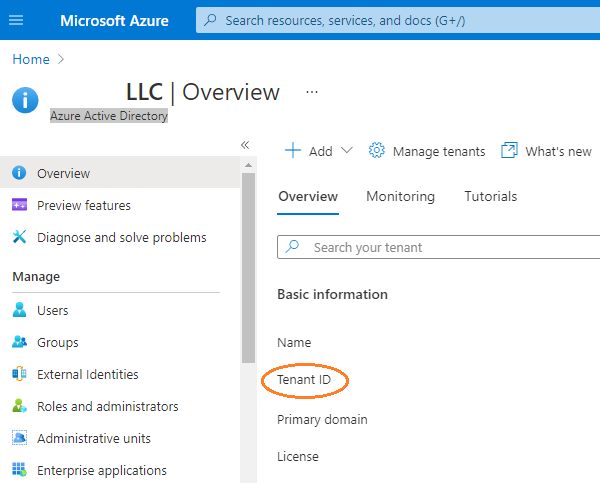Click the Manage tenants gear icon
Viewport: 600px width, 483px height.
tap(377, 150)
